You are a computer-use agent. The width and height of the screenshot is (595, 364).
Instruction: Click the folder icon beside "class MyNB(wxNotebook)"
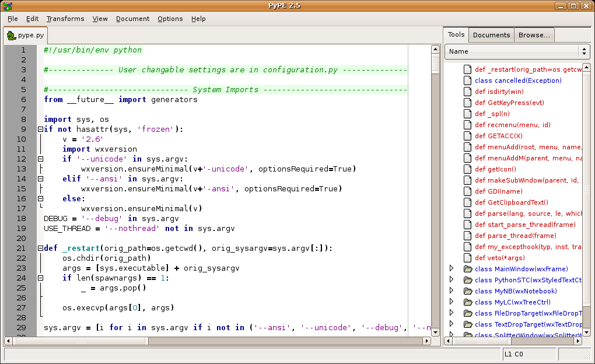click(x=468, y=290)
